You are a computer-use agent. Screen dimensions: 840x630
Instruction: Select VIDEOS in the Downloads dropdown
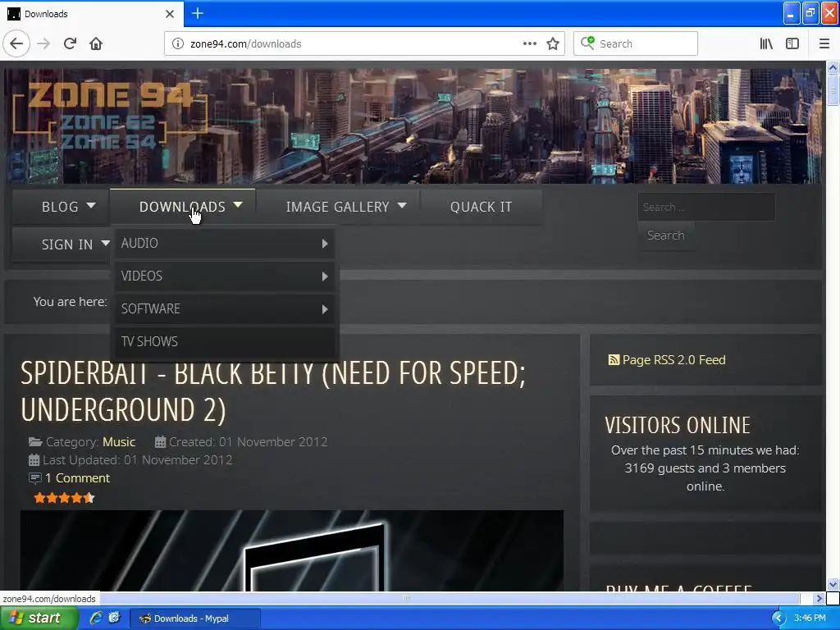225,276
